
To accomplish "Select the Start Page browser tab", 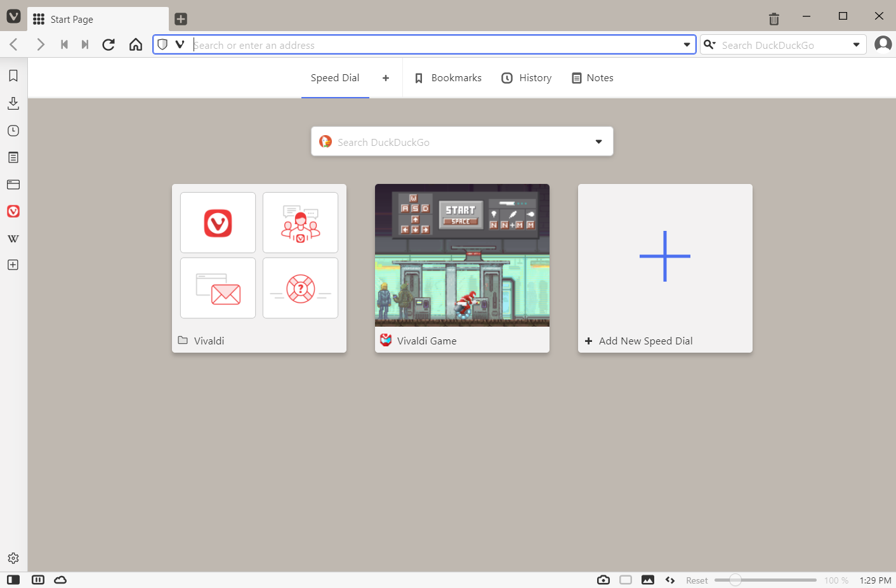I will (x=98, y=19).
